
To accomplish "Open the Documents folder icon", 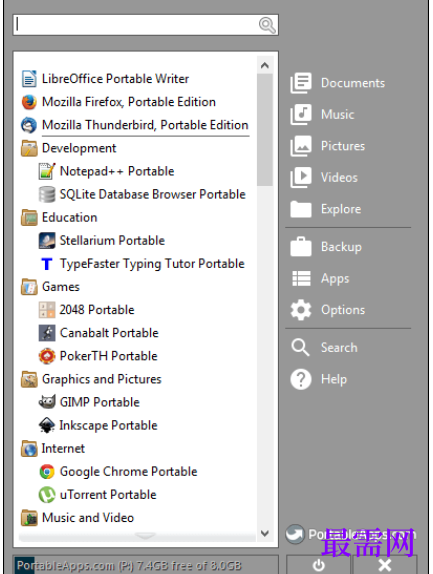I will tap(301, 83).
